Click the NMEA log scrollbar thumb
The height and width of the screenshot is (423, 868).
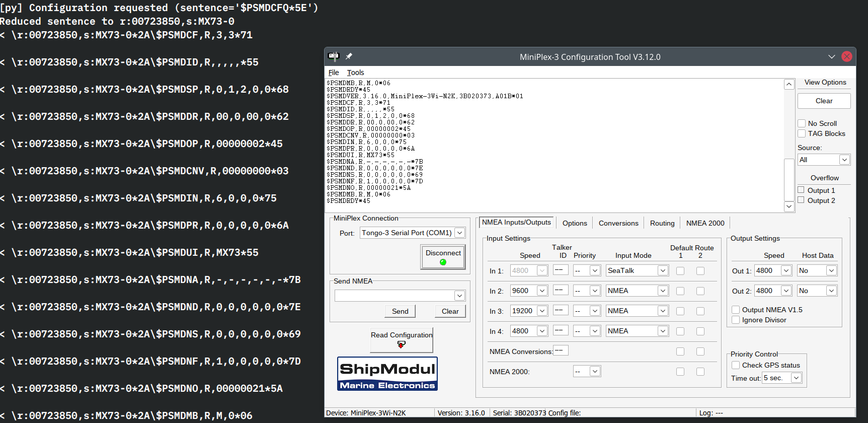(789, 179)
